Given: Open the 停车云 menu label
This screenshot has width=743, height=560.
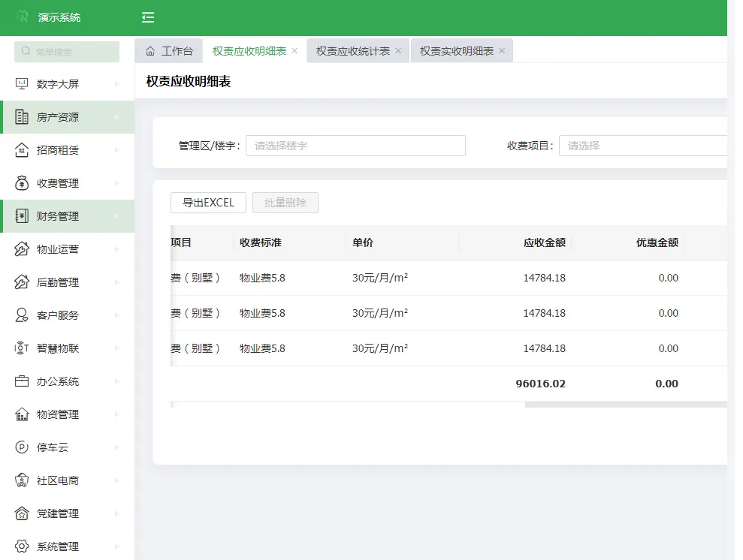Looking at the screenshot, I should [x=53, y=447].
